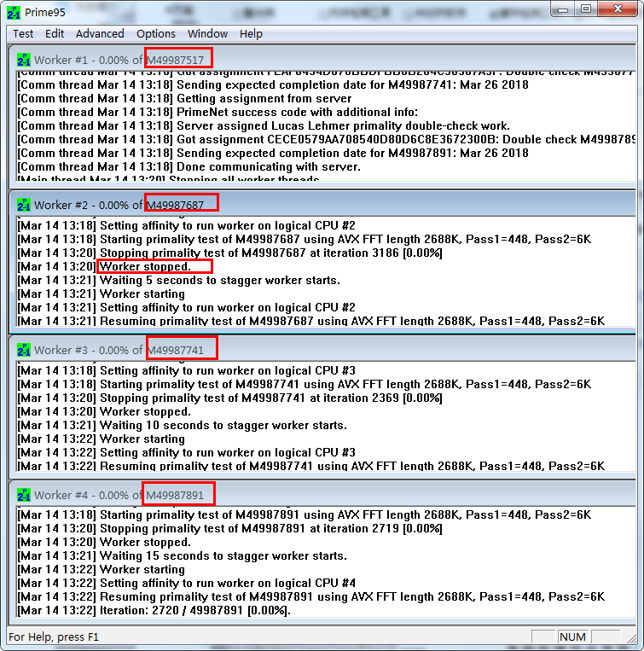Click 'Worker starting' line in Worker #3
This screenshot has width=644, height=651.
coord(101,439)
